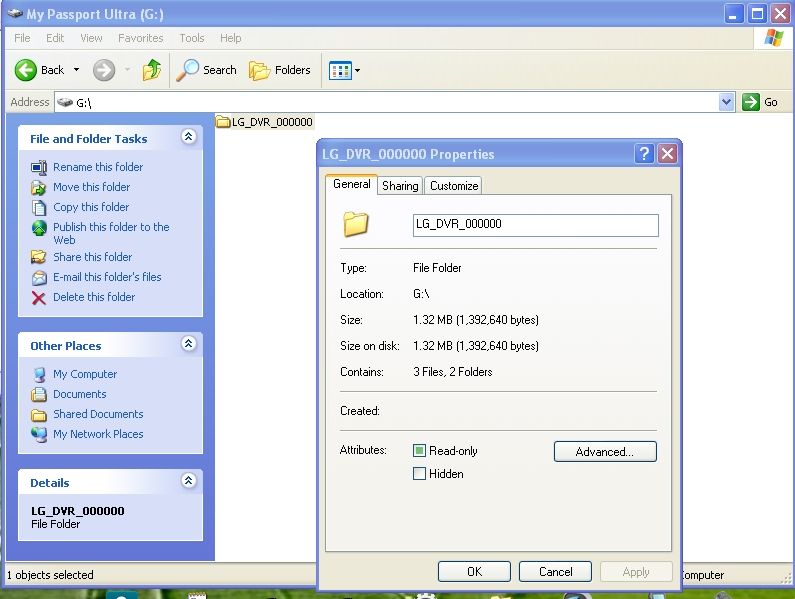The width and height of the screenshot is (795, 599).
Task: Click the drive icon in title bar
Action: coord(15,14)
